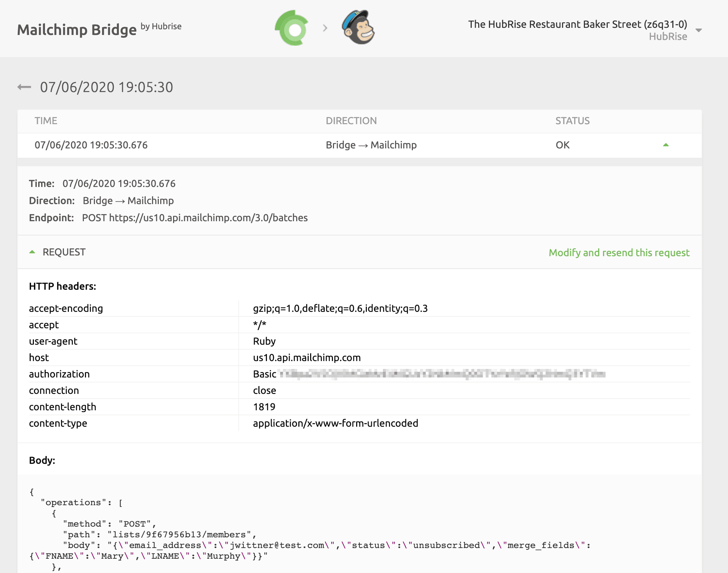Click the host value us10.api.mailchimp.com
This screenshot has height=573, width=728.
(307, 358)
